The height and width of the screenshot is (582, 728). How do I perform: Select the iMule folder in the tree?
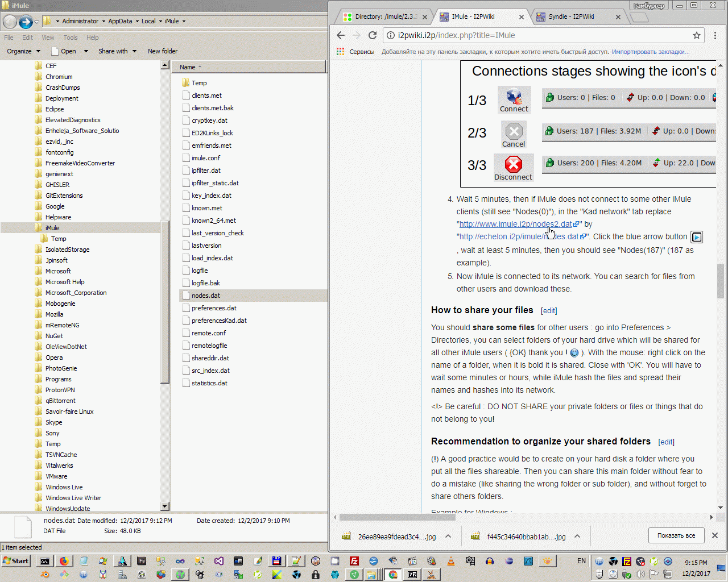point(52,228)
